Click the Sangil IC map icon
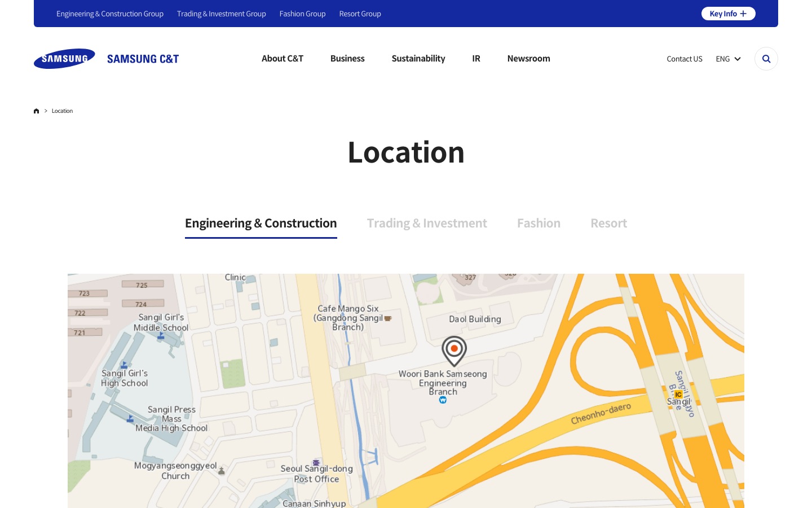This screenshot has height=508, width=812. [678, 395]
